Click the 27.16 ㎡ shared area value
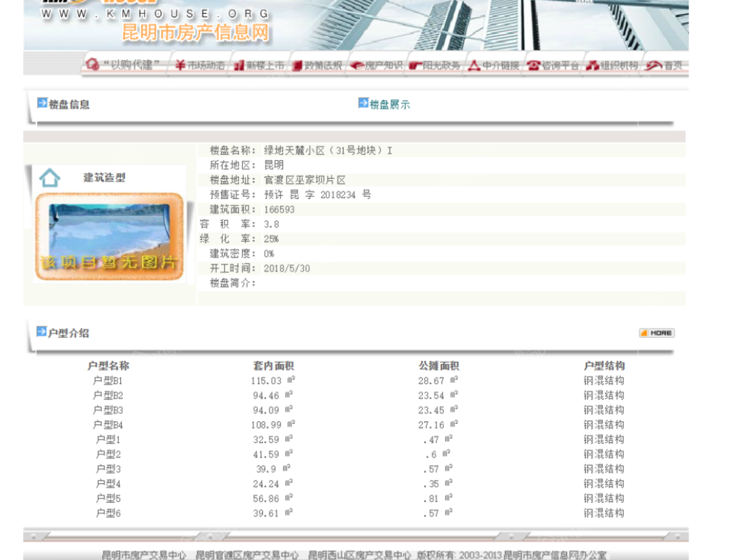This screenshot has height=560, width=747. [438, 425]
